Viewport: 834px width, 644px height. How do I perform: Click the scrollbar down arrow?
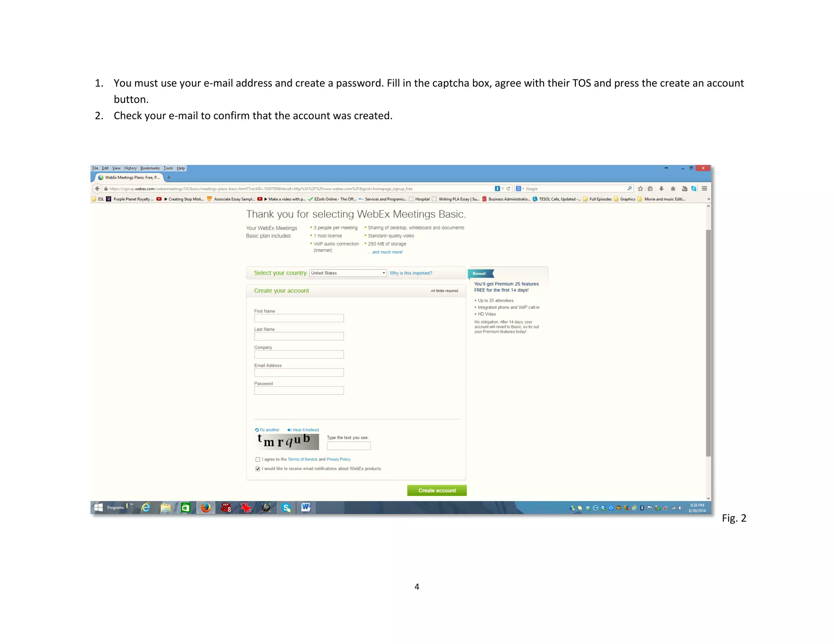(708, 498)
